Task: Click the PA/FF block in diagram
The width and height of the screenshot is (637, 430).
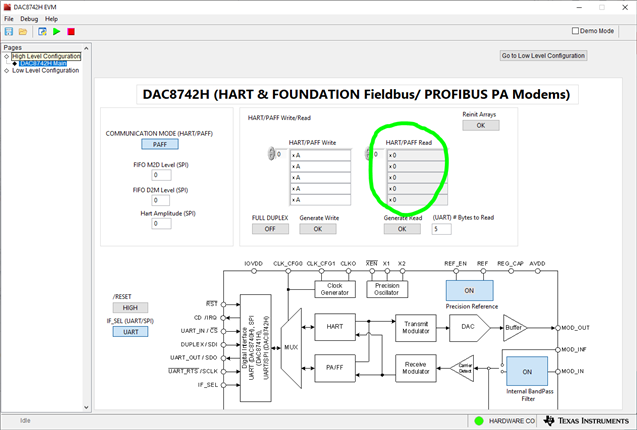Action: [x=335, y=367]
